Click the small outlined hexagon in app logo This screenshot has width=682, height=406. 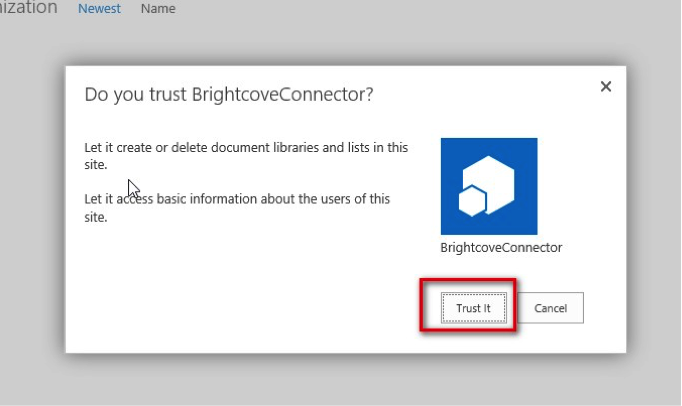pyautogui.click(x=472, y=202)
